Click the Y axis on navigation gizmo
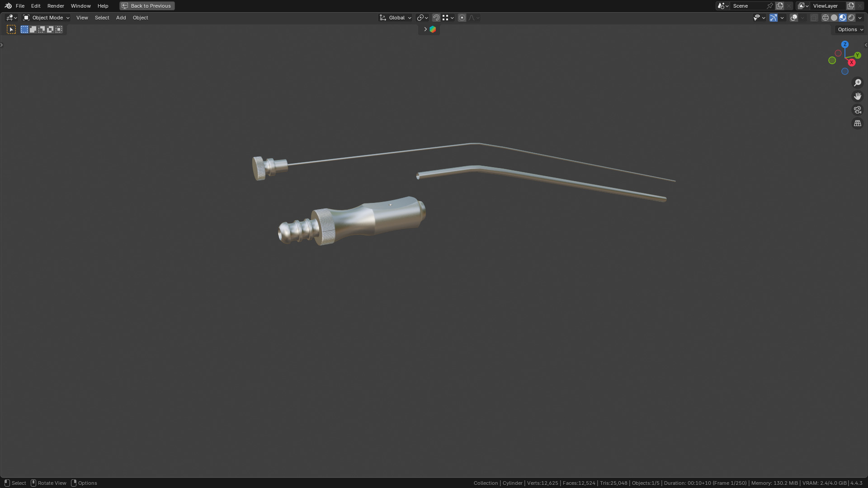Viewport: 868px width, 488px height. [x=858, y=55]
